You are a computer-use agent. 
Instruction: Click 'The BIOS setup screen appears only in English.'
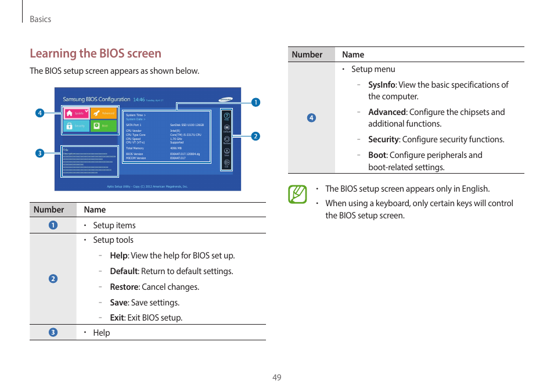click(x=408, y=189)
